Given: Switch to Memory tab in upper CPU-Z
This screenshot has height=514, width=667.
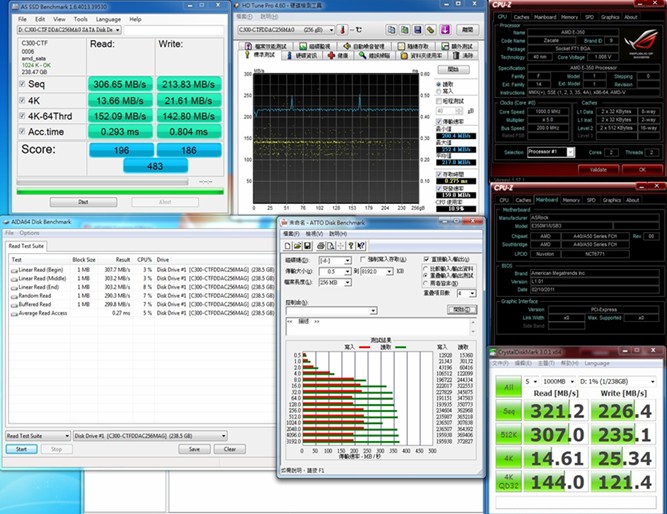Looking at the screenshot, I should coord(569,17).
